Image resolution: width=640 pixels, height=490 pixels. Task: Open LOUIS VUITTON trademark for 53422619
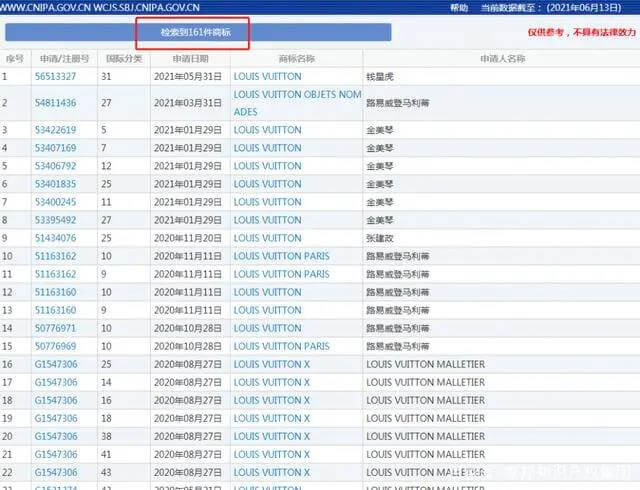(x=268, y=130)
